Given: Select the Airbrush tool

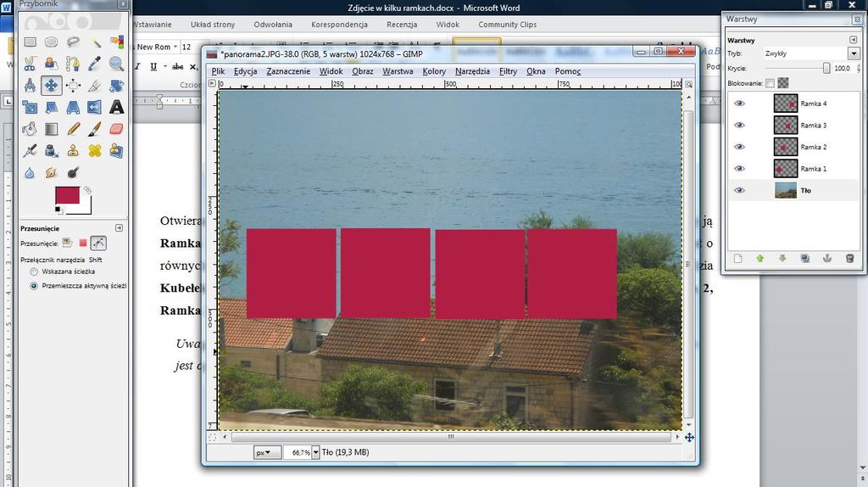Looking at the screenshot, I should tap(30, 150).
